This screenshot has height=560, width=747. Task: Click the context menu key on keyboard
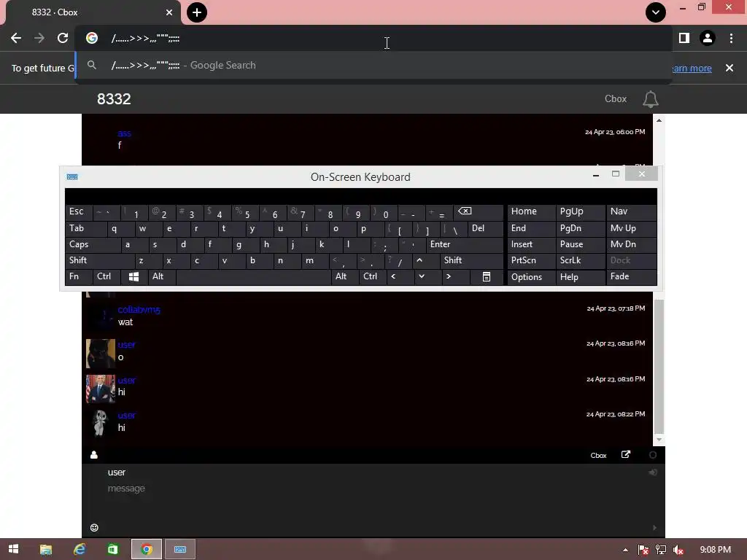pos(487,276)
